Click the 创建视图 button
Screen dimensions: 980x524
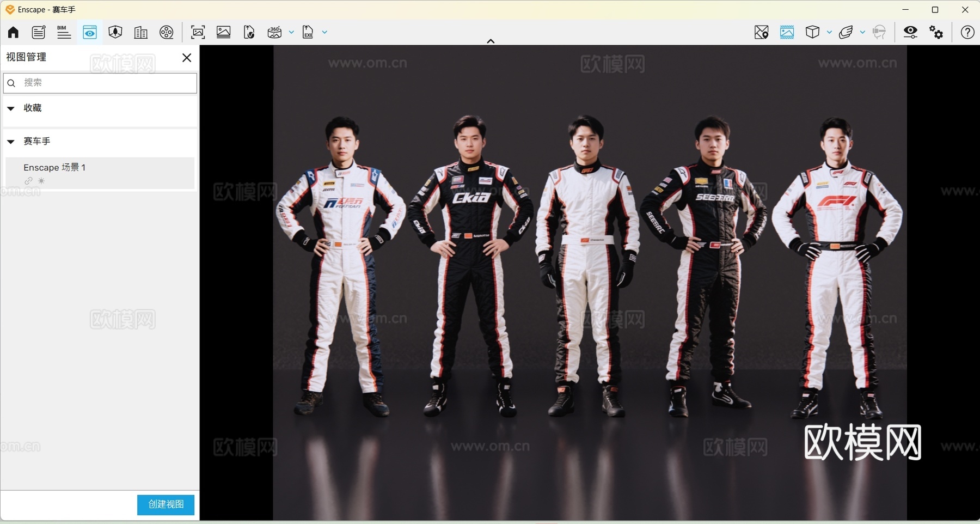pos(166,504)
